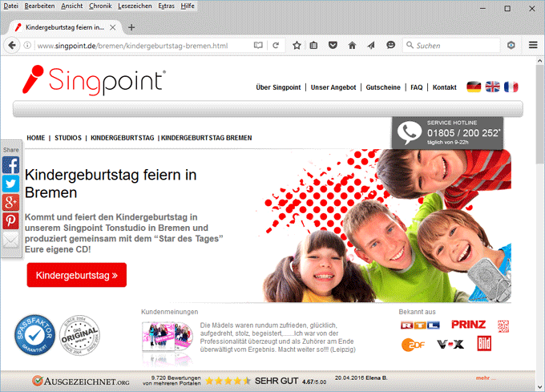Screen dimensions: 545x392
Task: Click the service hotline phone icon
Action: tap(410, 133)
